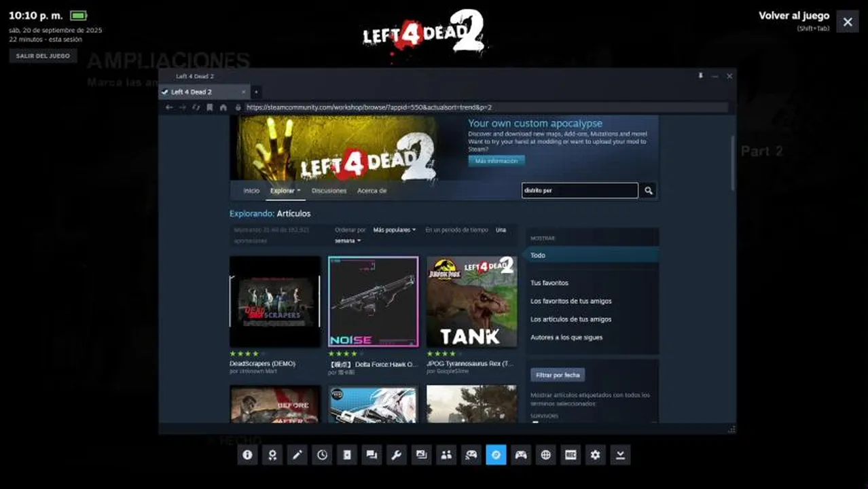Select Tus favoritos filter
This screenshot has height=489, width=868.
549,283
